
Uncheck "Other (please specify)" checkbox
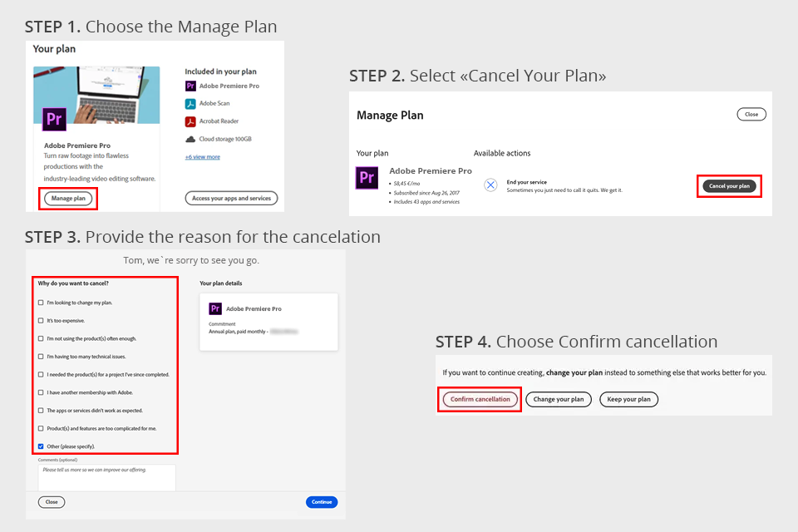41,446
